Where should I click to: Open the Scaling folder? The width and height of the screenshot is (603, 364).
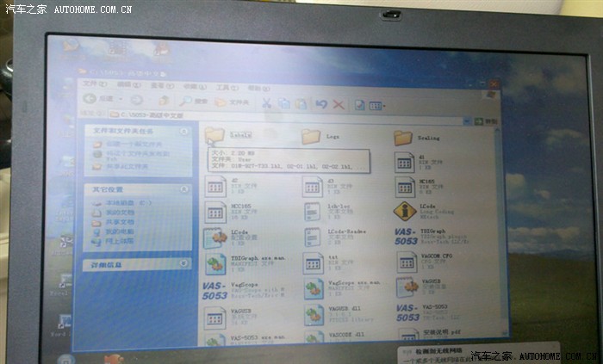pyautogui.click(x=403, y=138)
